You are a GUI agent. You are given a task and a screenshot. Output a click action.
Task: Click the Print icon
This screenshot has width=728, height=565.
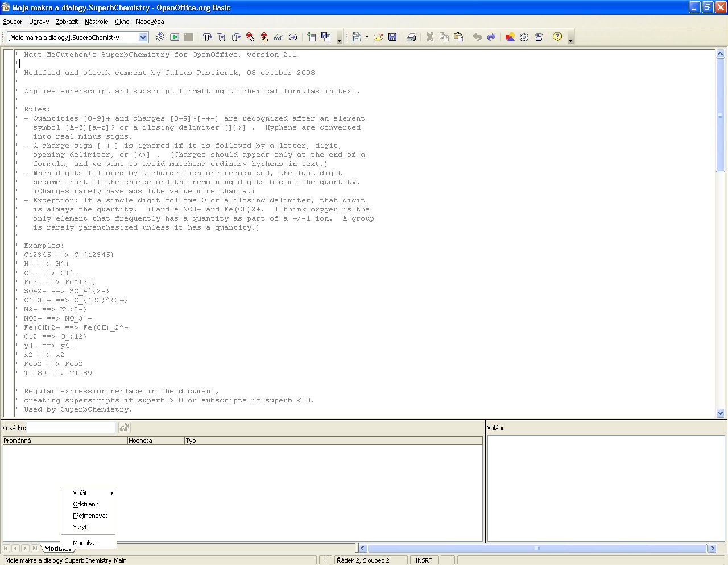[x=411, y=37]
